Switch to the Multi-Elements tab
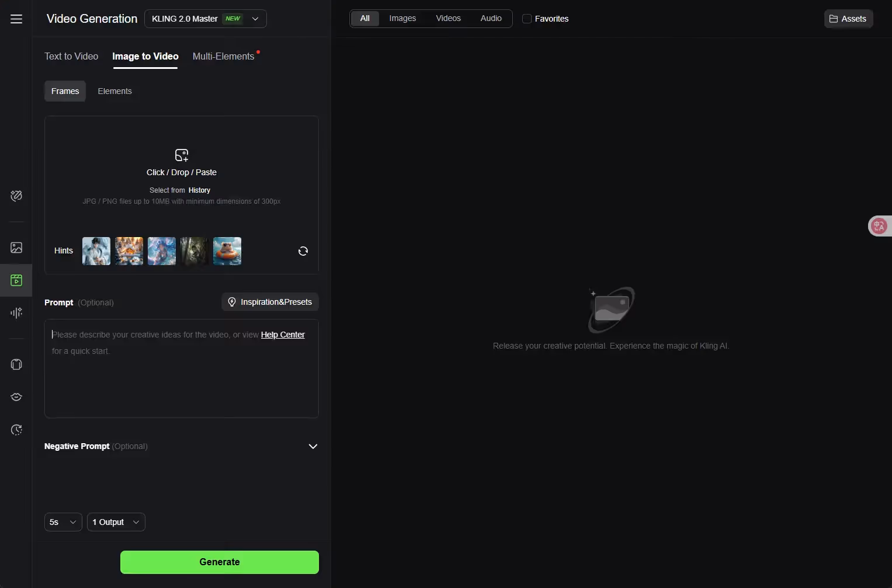The width and height of the screenshot is (892, 588). [x=224, y=56]
